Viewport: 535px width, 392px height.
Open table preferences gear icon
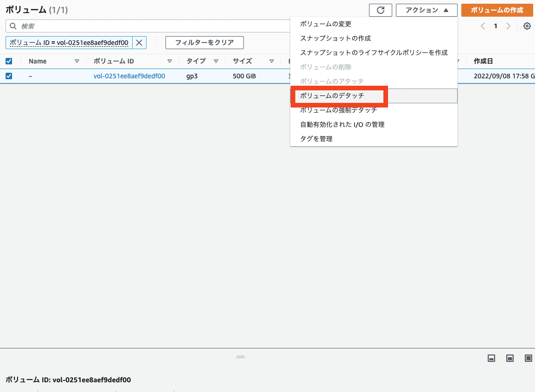pos(527,26)
